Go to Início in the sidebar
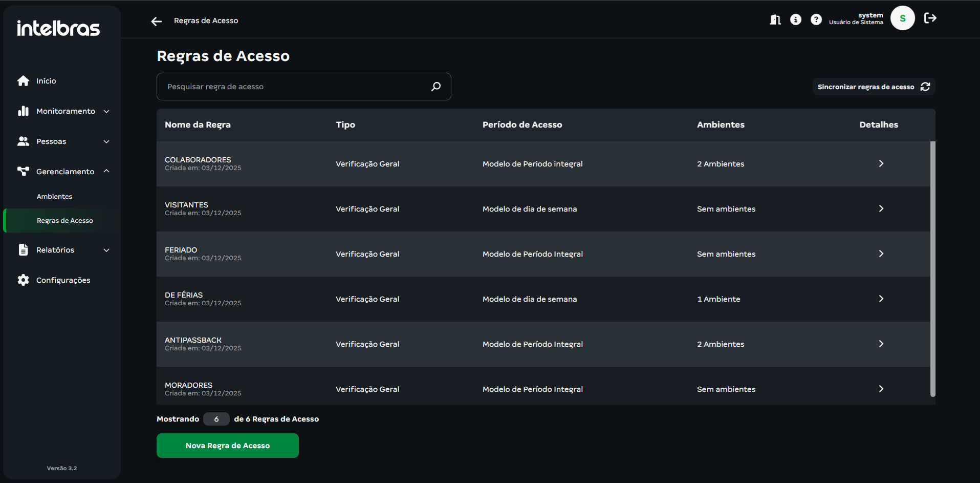 tap(46, 81)
